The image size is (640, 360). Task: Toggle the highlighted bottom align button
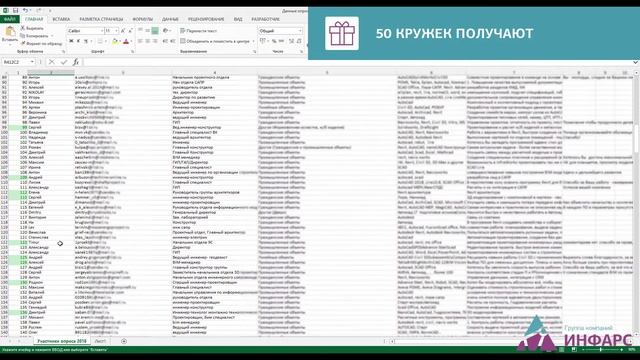point(155,31)
